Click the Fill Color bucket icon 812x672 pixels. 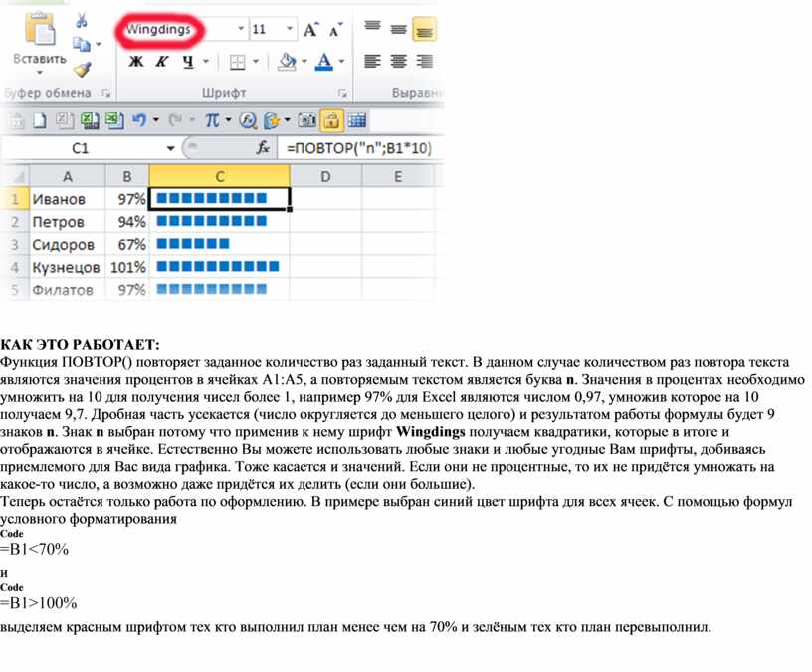coord(287,62)
